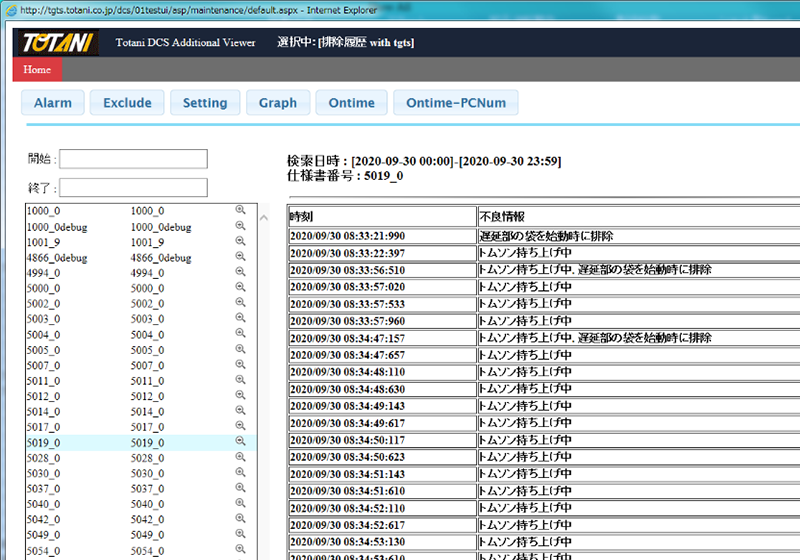Open the Ontime report
Viewport: 800px width, 560px height.
click(351, 103)
